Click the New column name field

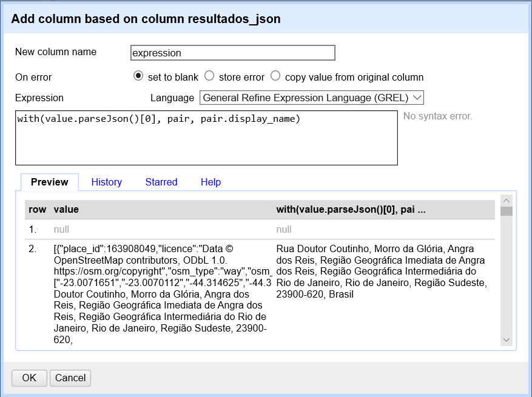pos(233,53)
